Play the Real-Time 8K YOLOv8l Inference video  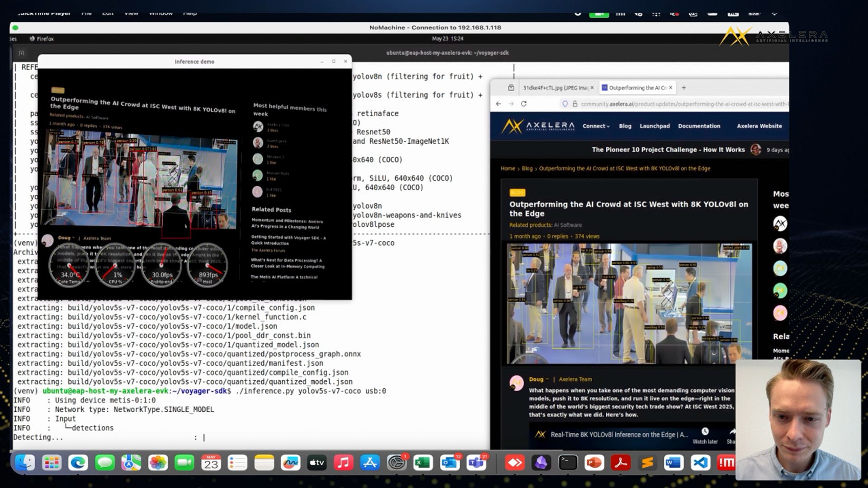[619, 435]
